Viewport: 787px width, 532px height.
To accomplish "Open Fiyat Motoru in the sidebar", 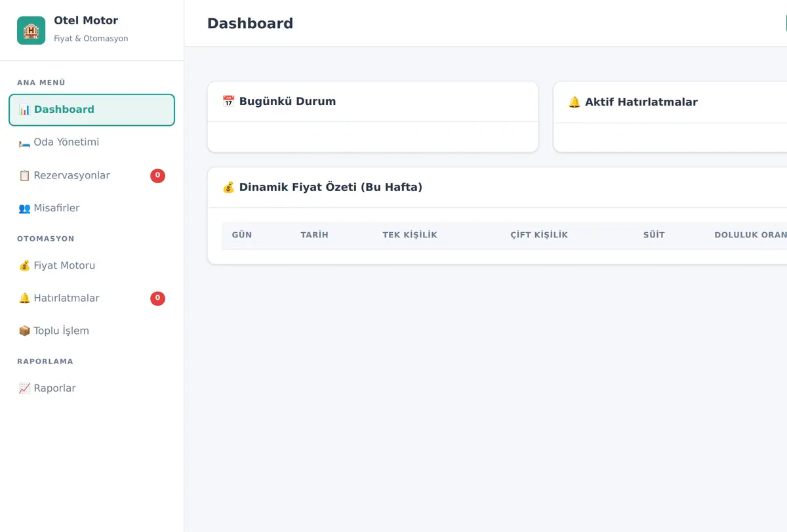I will tap(92, 266).
